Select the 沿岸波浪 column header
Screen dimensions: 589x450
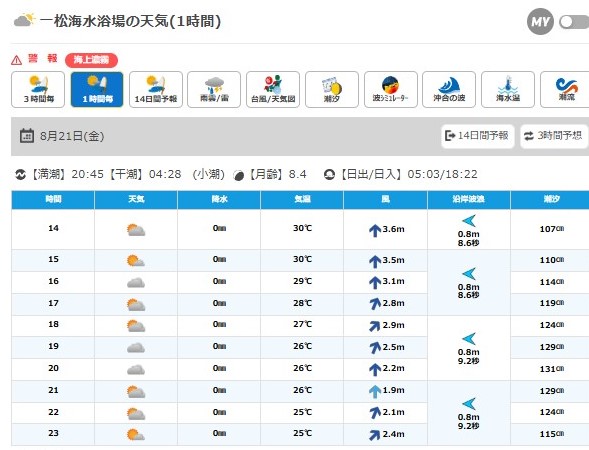pos(468,199)
